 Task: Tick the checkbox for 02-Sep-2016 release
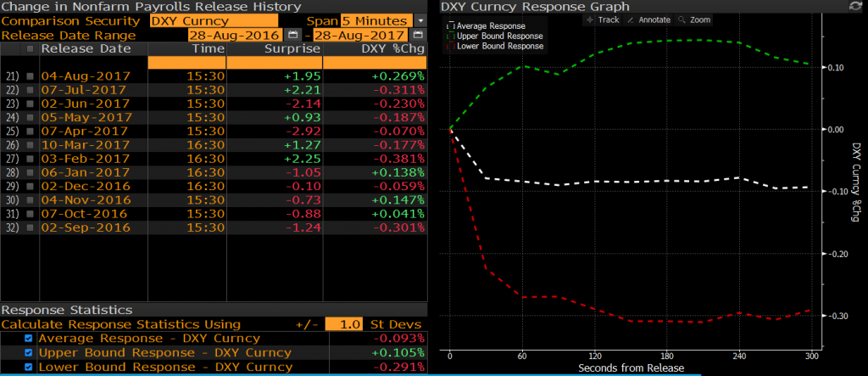tap(30, 227)
